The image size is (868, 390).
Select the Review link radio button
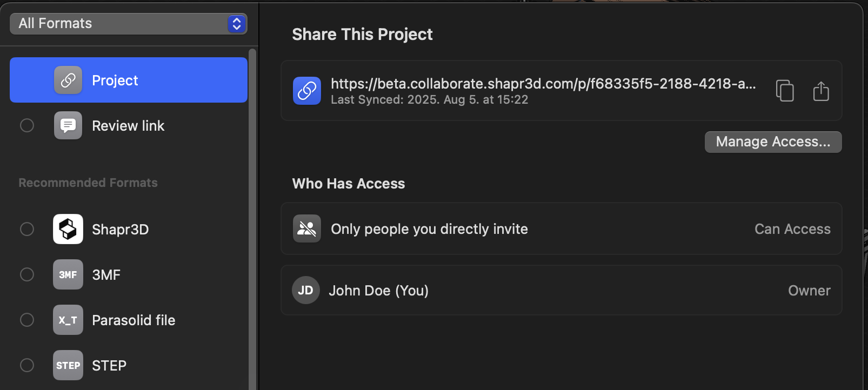27,125
